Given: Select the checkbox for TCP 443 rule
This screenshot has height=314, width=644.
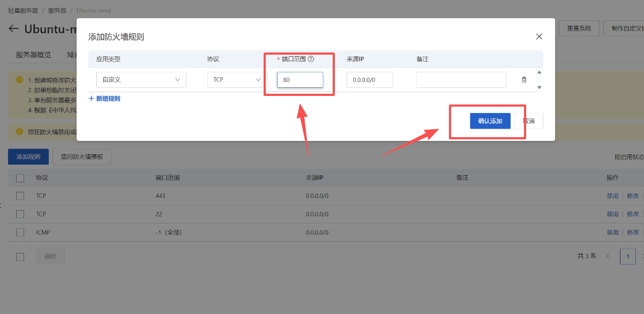Looking at the screenshot, I should pos(20,196).
